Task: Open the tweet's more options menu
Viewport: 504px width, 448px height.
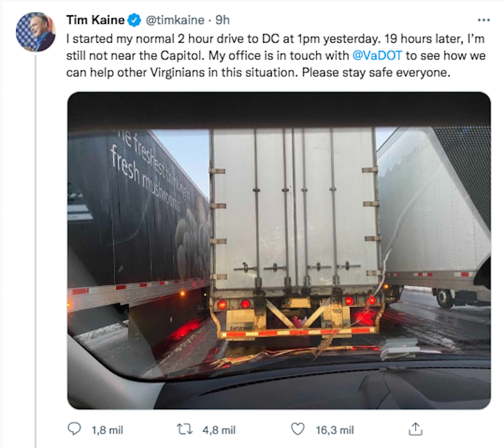Action: pyautogui.click(x=483, y=20)
